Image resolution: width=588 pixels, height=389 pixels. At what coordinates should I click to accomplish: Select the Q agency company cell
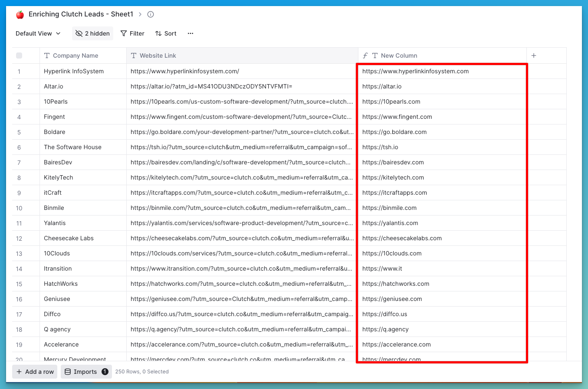[83, 329]
